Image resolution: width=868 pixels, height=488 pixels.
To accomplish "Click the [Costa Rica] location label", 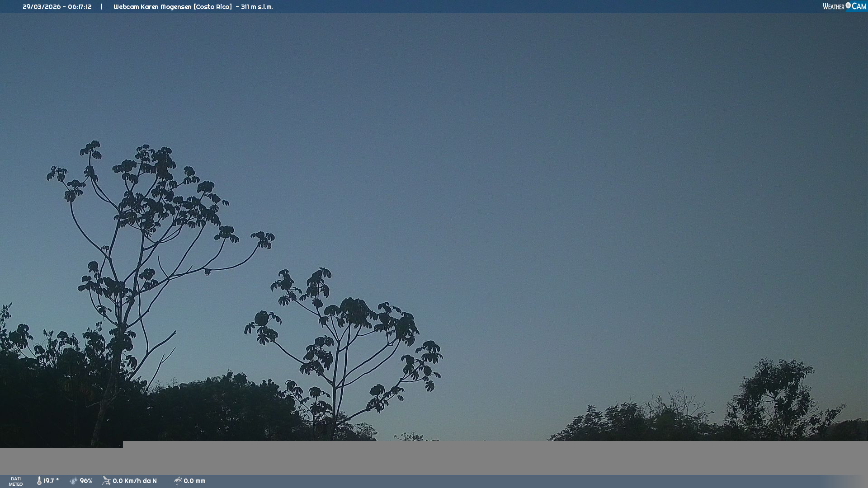I will (212, 7).
